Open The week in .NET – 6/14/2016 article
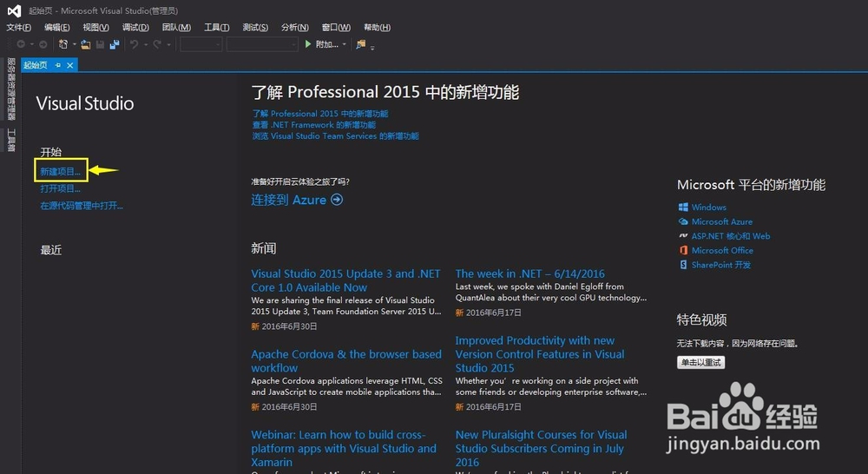868x474 pixels. [x=529, y=273]
